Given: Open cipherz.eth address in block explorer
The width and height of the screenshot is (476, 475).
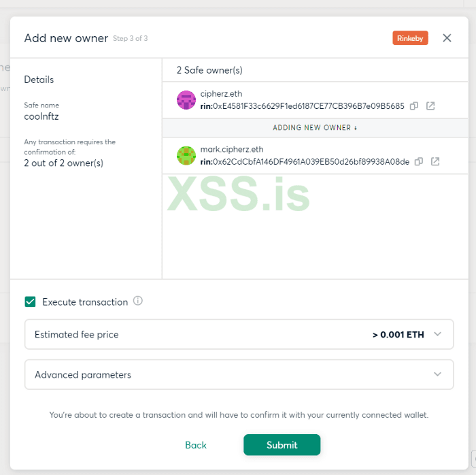Looking at the screenshot, I should click(430, 106).
